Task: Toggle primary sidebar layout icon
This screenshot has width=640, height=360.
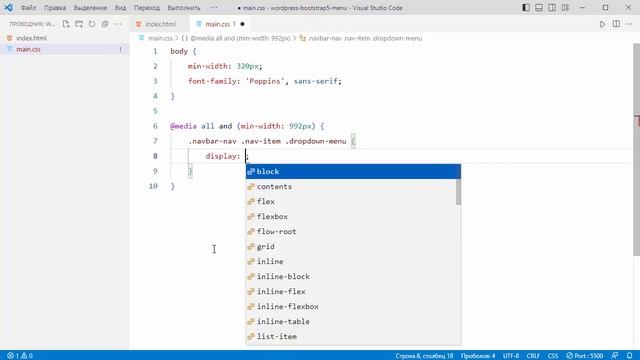Action: tap(526, 8)
